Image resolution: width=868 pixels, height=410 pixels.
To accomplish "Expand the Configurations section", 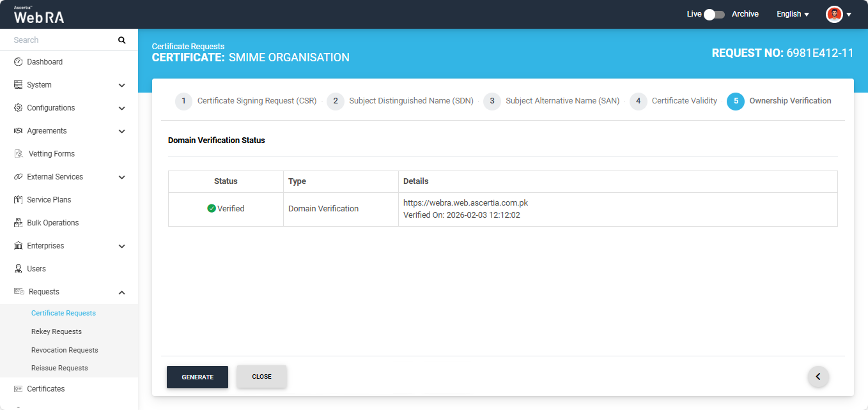I will coord(121,108).
